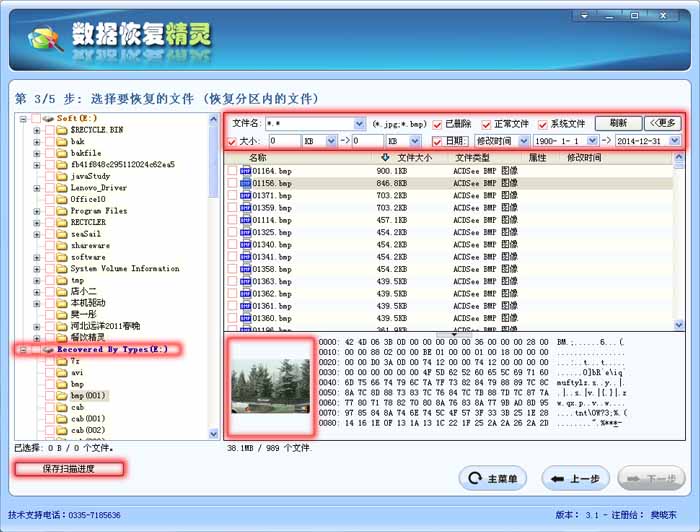The height and width of the screenshot is (532, 700).
Task: Click the 主菜单 (main menu) button
Action: point(493,479)
